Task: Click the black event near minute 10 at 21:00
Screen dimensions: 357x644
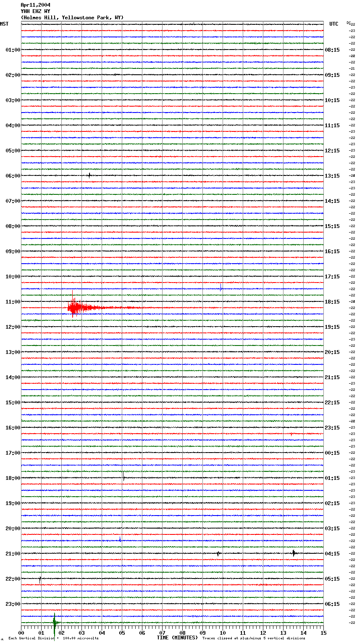Action: tap(218, 554)
